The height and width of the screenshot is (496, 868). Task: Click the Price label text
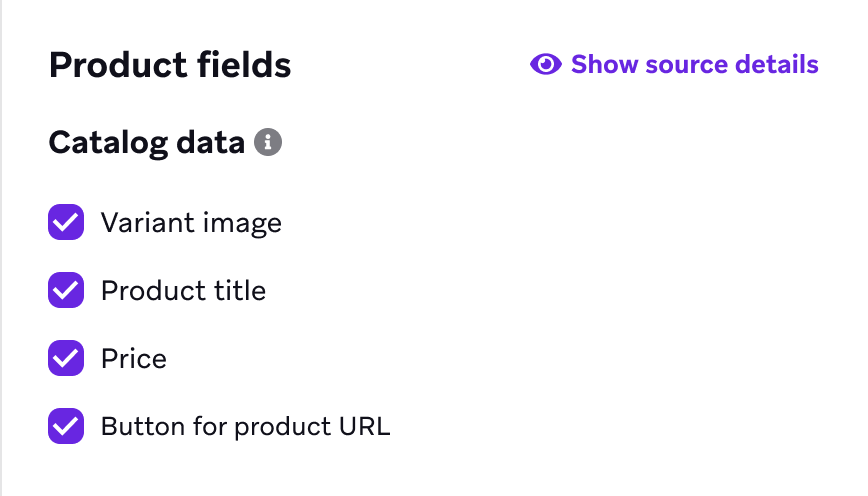coord(134,359)
